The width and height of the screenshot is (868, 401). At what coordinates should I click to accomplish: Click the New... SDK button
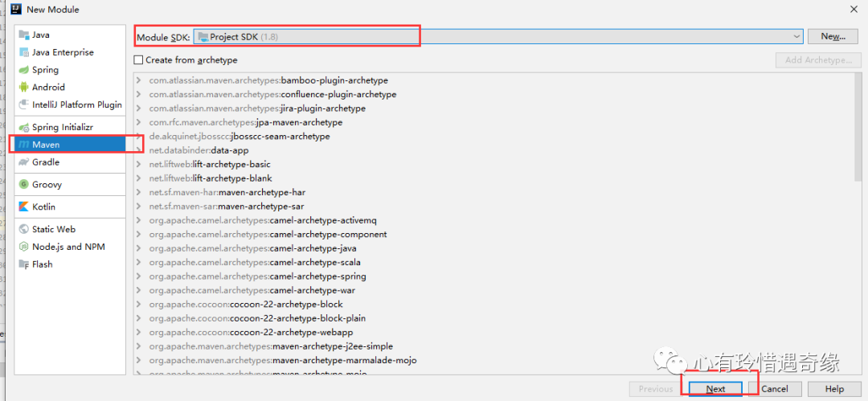click(x=833, y=36)
